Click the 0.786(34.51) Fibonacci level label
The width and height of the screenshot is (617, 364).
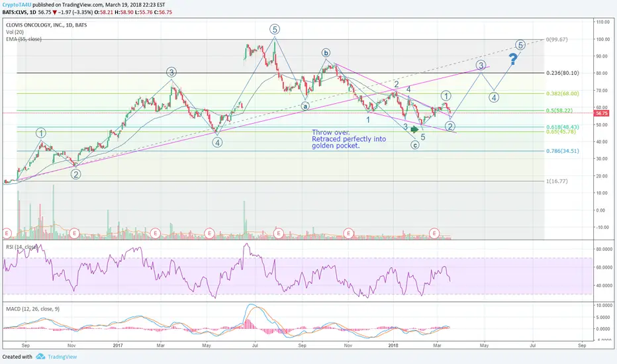coord(563,151)
